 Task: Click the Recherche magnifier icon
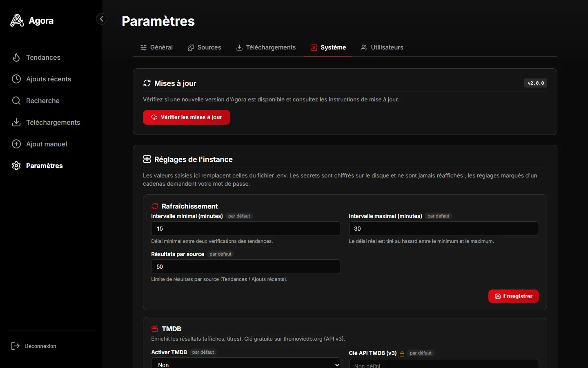coord(16,101)
